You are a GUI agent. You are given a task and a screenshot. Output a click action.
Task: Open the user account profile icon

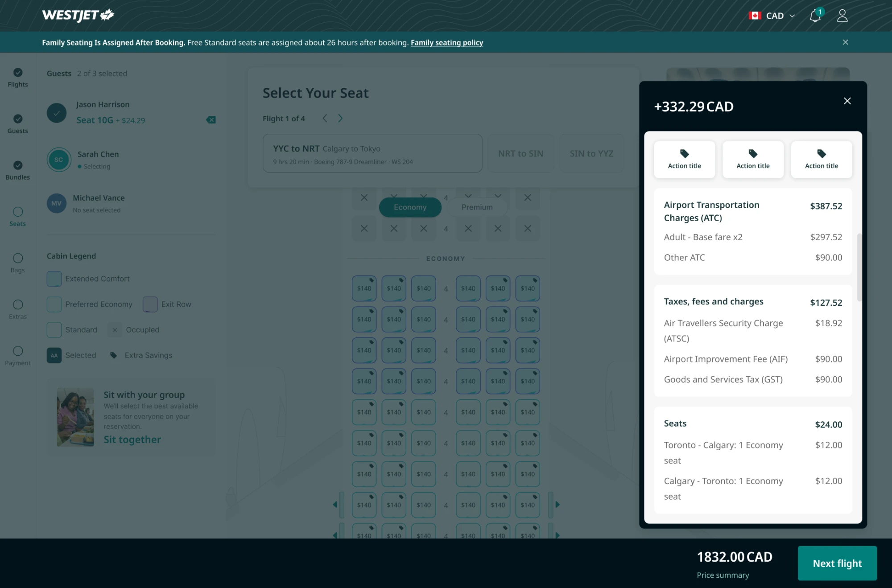click(842, 16)
